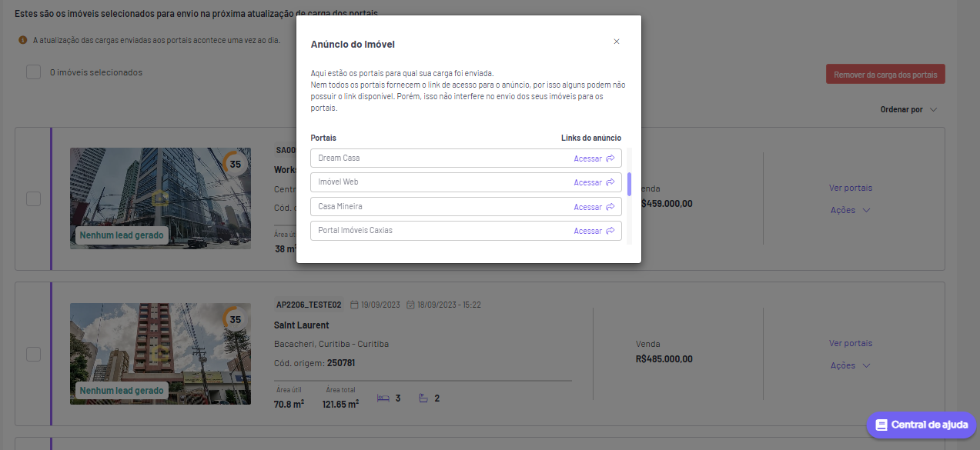Open Ver portais for Saint Laurent
Viewport: 980px width, 450px height.
851,343
